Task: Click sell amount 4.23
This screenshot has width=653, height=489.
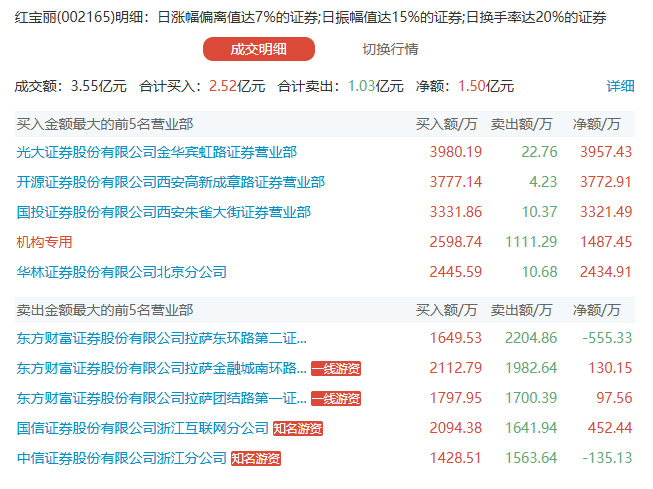Action: coord(543,182)
